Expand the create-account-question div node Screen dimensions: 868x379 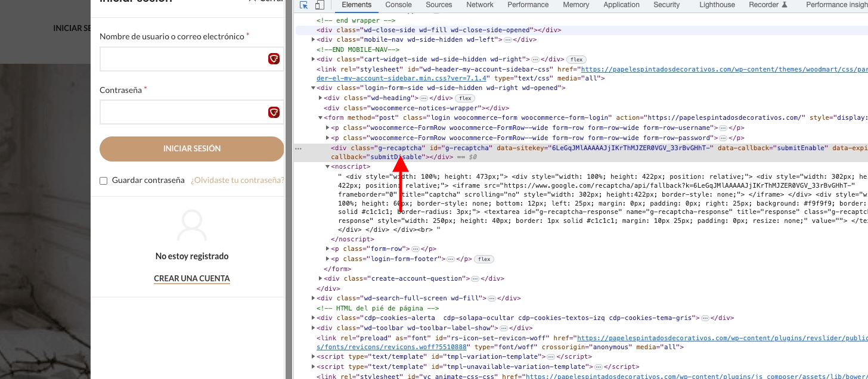pos(321,279)
